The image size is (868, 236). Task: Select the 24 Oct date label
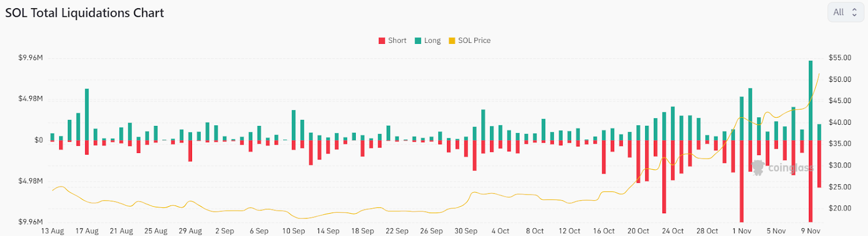[x=673, y=231]
